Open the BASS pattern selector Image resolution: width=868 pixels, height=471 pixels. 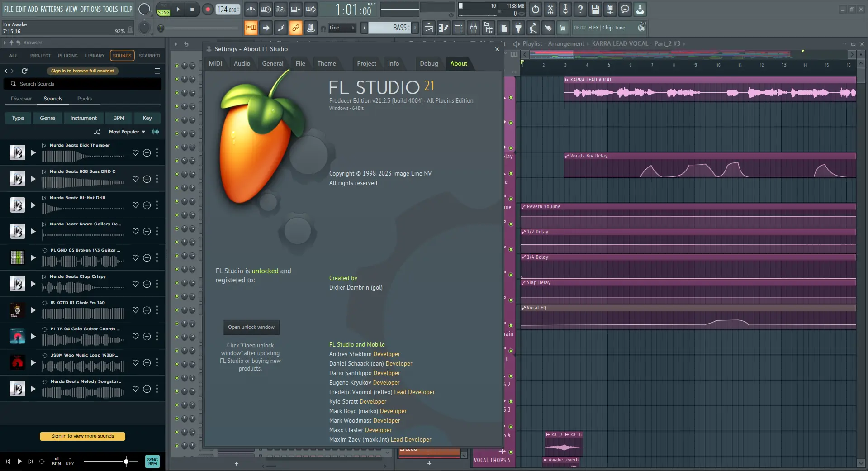[389, 28]
